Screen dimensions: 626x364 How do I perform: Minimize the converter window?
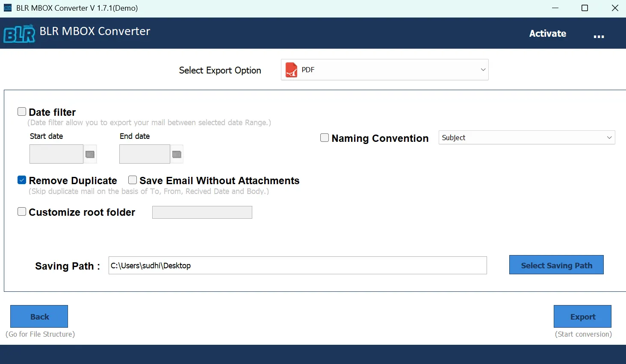click(555, 8)
